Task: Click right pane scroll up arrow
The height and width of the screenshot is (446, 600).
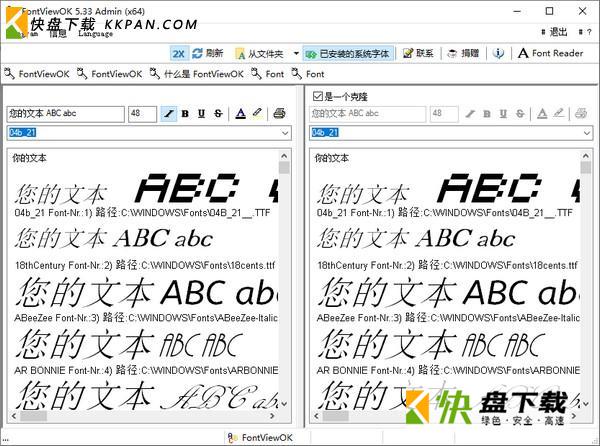Action: 585,156
